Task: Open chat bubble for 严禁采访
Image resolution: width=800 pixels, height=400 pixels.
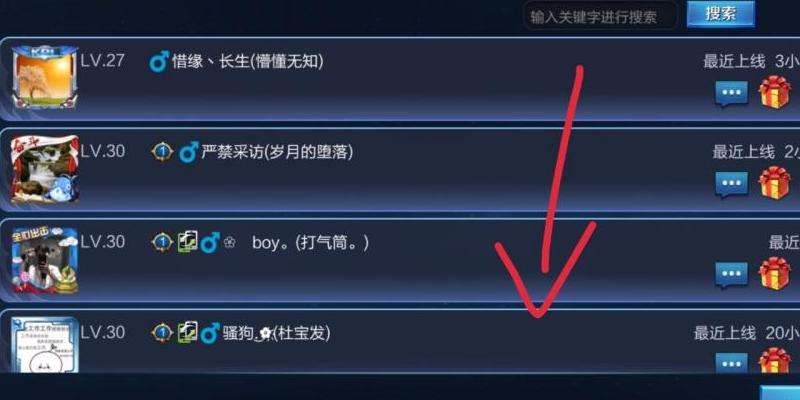Action: (732, 185)
